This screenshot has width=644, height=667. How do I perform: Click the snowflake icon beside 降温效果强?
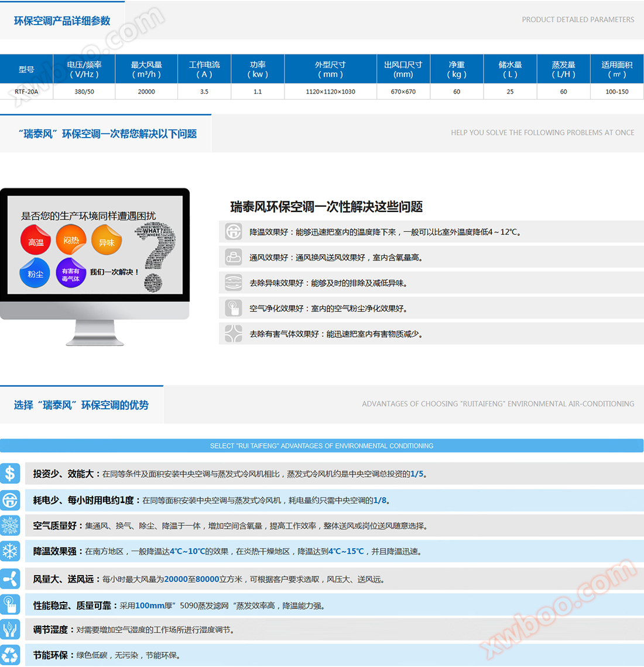[11, 551]
